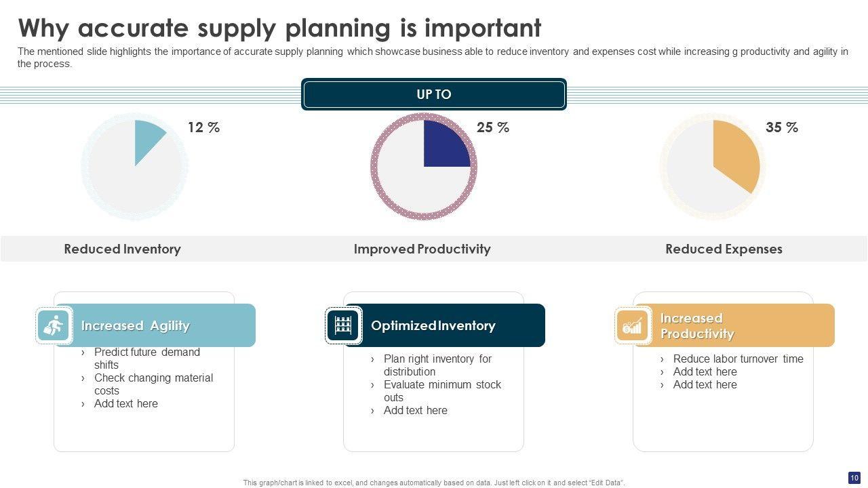
Task: Click the slide title text
Action: pos(279,28)
